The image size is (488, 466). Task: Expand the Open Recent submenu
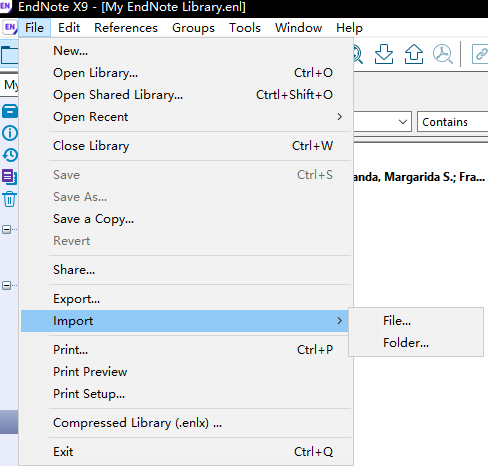(x=201, y=117)
